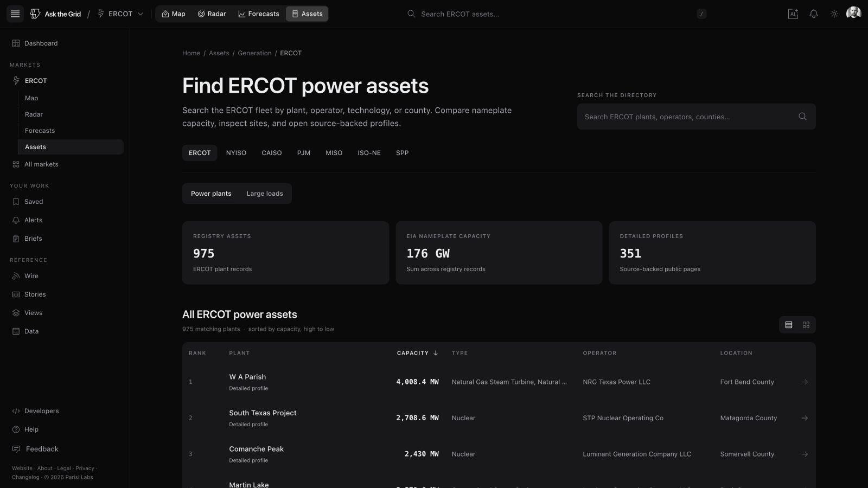Select the Power plants toggle

[x=211, y=194]
